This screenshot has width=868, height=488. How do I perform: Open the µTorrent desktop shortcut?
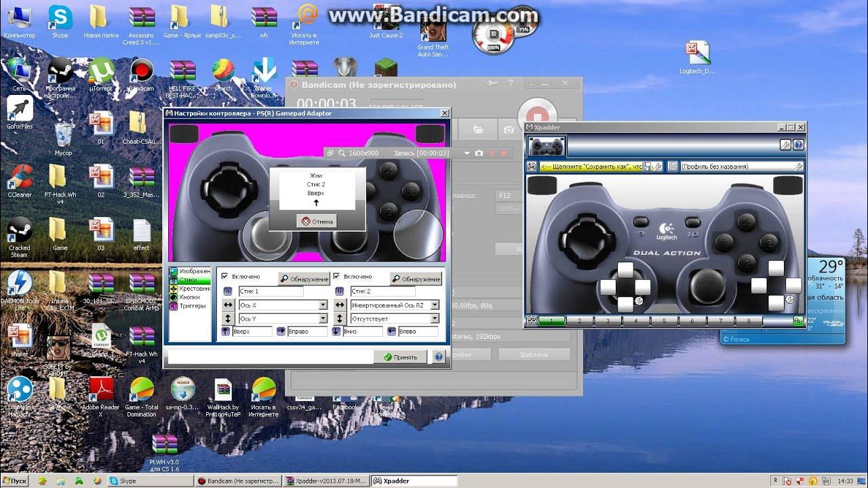(x=101, y=74)
